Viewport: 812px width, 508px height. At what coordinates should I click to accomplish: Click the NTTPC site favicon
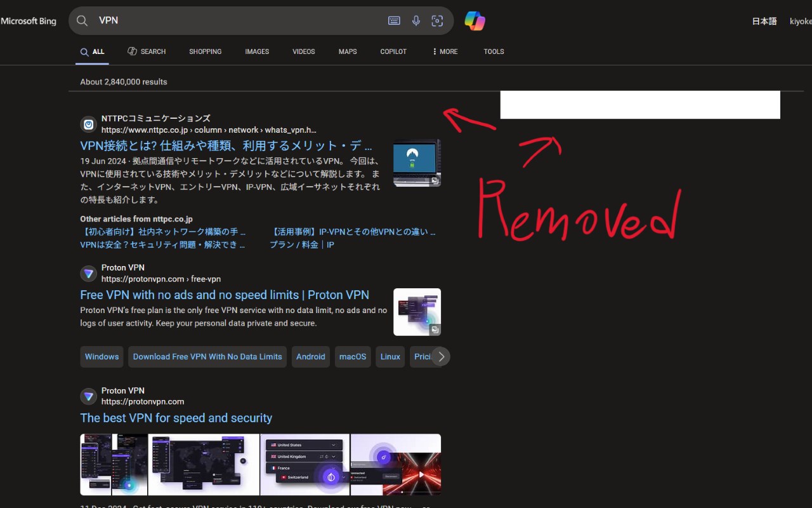89,124
